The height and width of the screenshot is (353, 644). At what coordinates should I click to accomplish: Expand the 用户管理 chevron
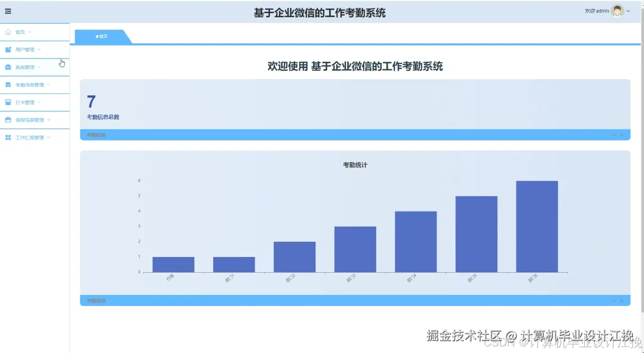point(39,49)
